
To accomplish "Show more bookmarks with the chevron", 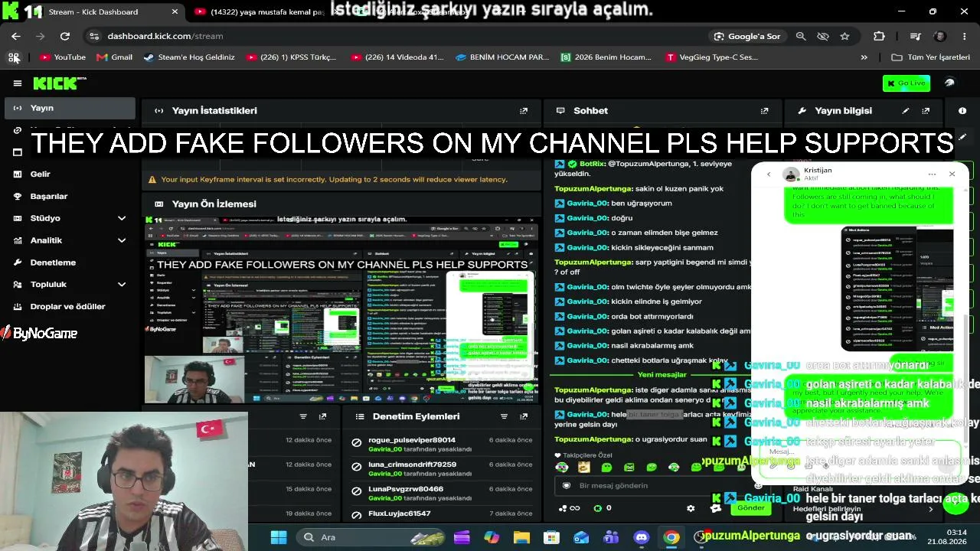I will pos(864,57).
